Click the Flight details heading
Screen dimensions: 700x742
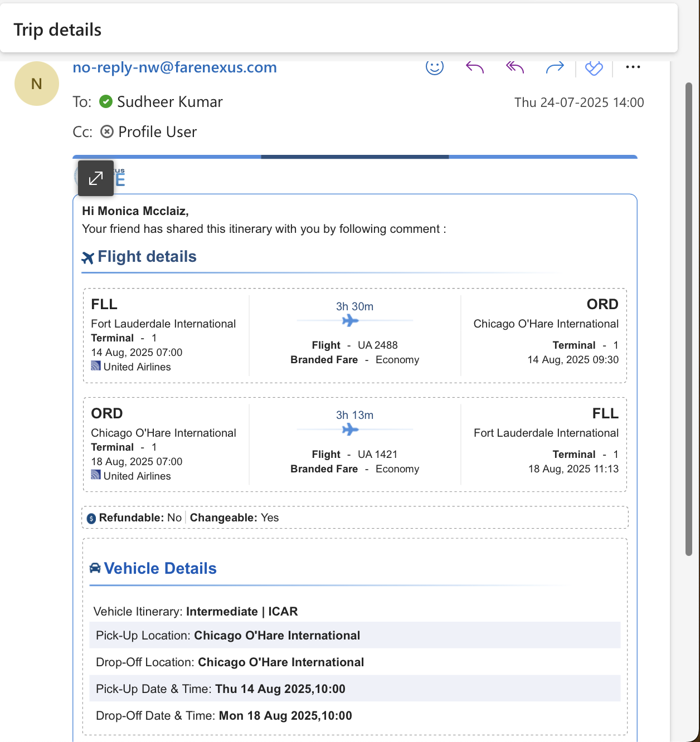147,257
